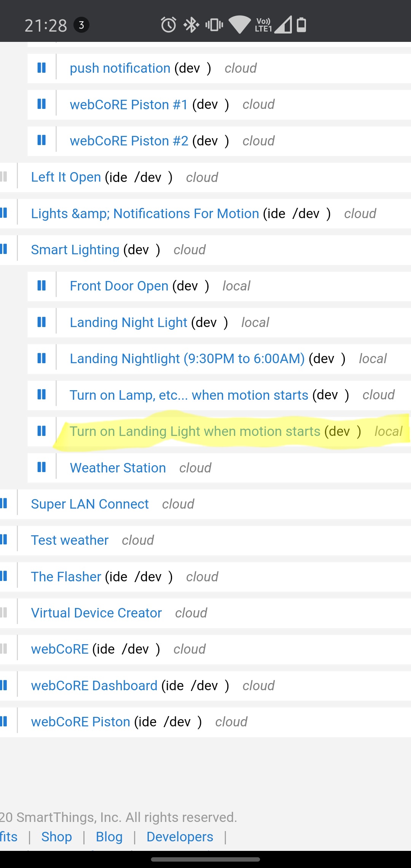Screen dimensions: 411x868
Task: Pause the Landing Night Light automation
Action: pos(41,322)
